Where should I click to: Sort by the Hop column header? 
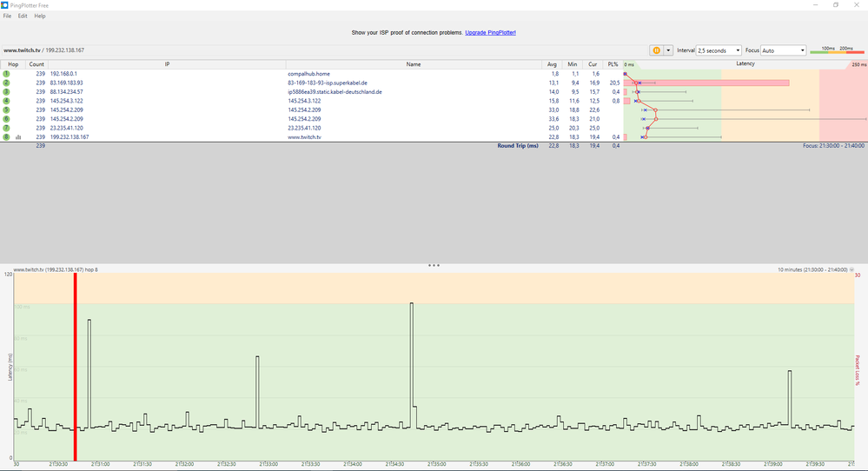13,64
